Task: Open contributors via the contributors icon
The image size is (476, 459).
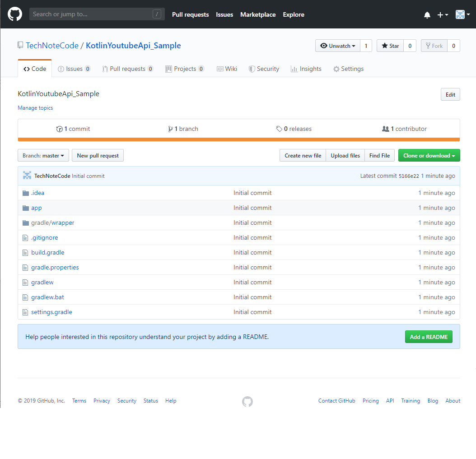Action: tap(387, 129)
